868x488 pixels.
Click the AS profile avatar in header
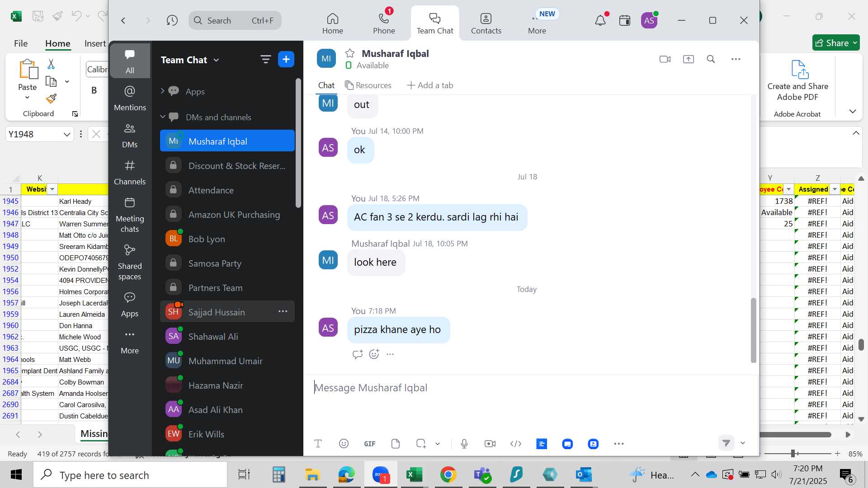649,20
